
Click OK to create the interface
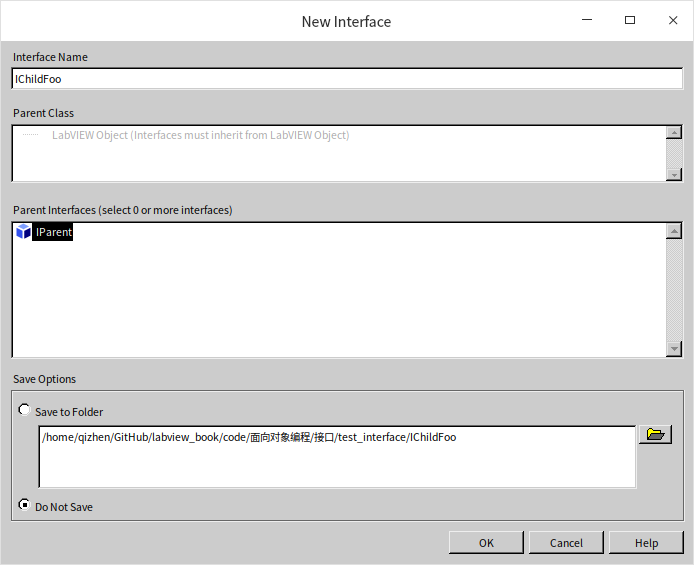pos(486,542)
